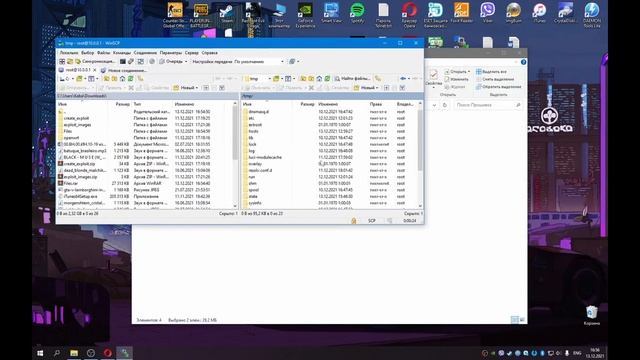
Task: Open the GeForce Experience desktop shortcut
Action: (305, 15)
